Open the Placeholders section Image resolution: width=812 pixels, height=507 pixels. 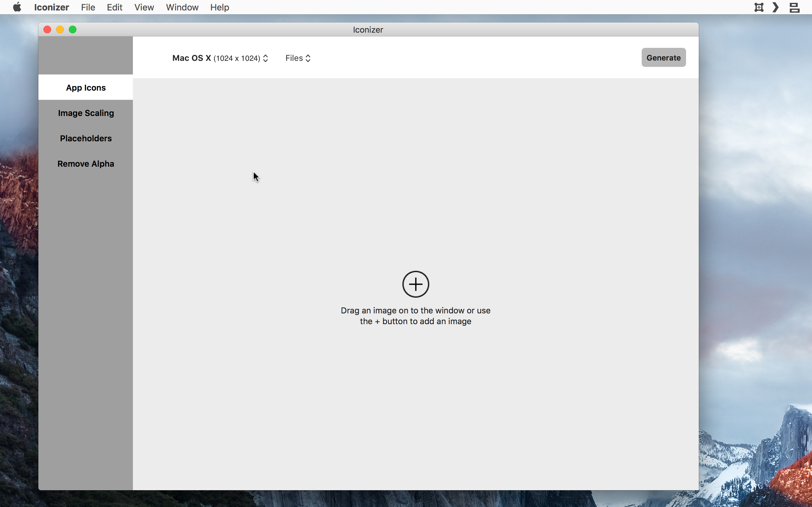tap(86, 138)
